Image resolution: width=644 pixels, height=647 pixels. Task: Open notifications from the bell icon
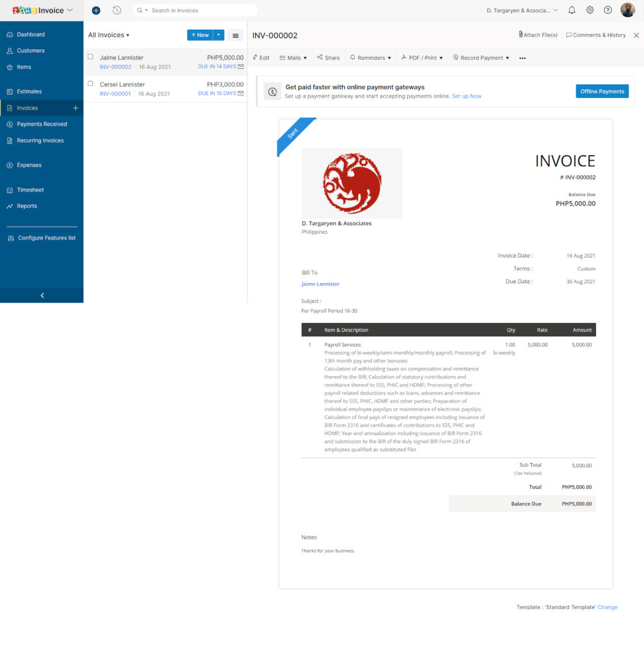(x=571, y=10)
